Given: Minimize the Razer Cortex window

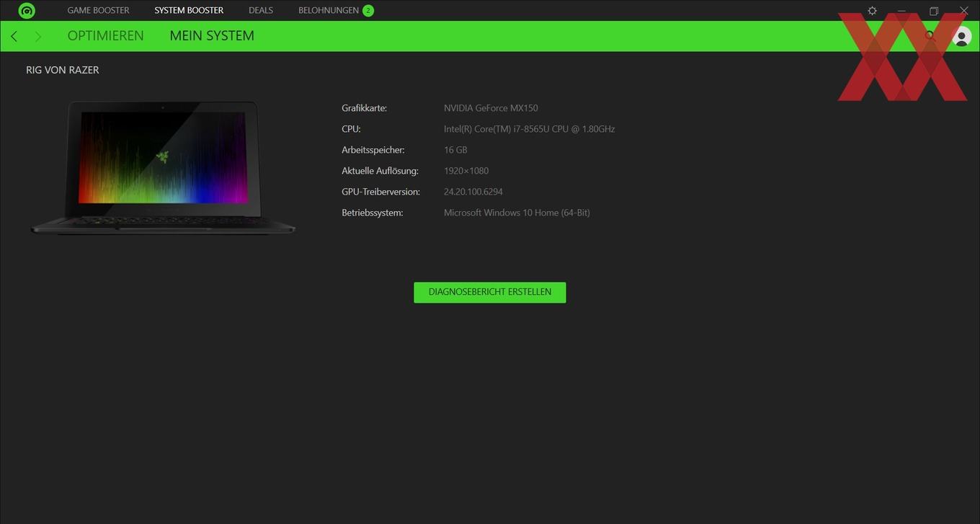Looking at the screenshot, I should 901,11.
